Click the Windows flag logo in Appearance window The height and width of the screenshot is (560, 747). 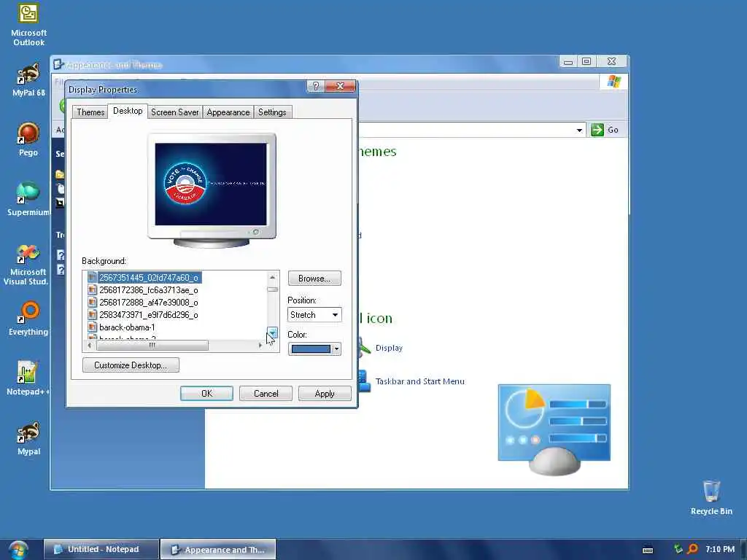614,82
